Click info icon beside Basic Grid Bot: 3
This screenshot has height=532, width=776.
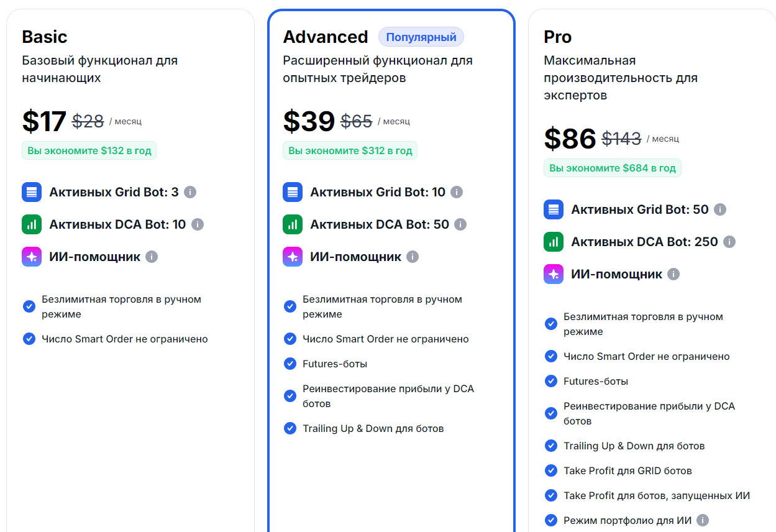coord(190,192)
